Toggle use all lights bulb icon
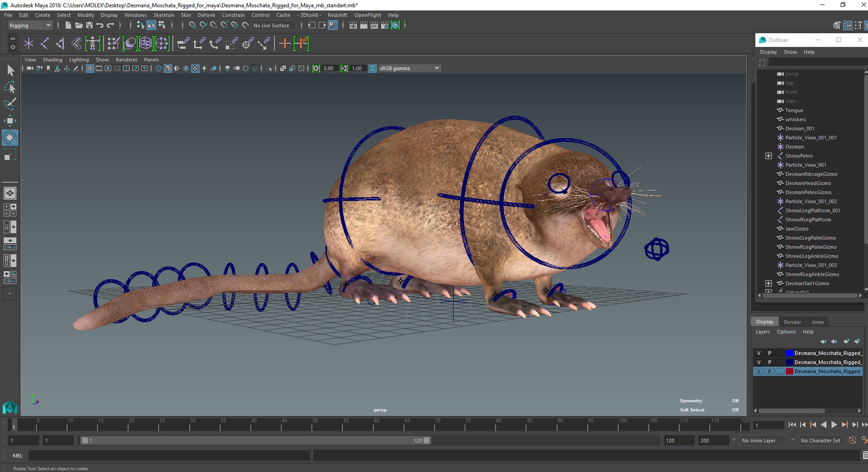Viewport: 868px width, 472px height. coord(204,68)
